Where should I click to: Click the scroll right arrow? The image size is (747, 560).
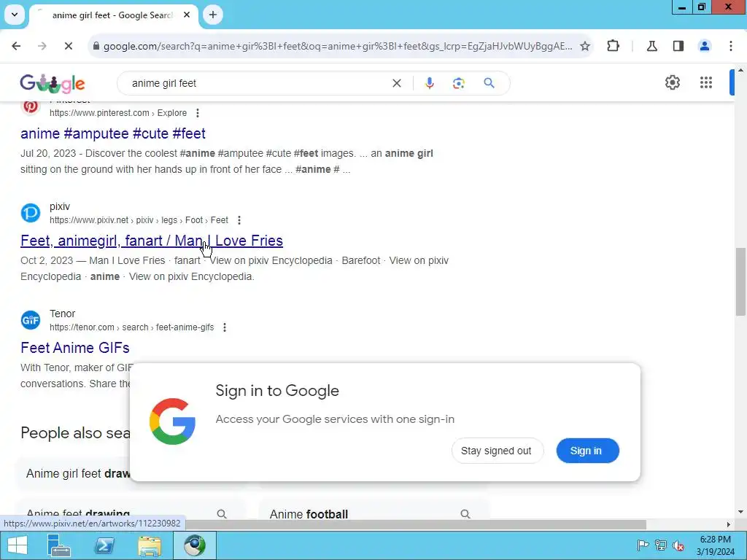(x=729, y=525)
